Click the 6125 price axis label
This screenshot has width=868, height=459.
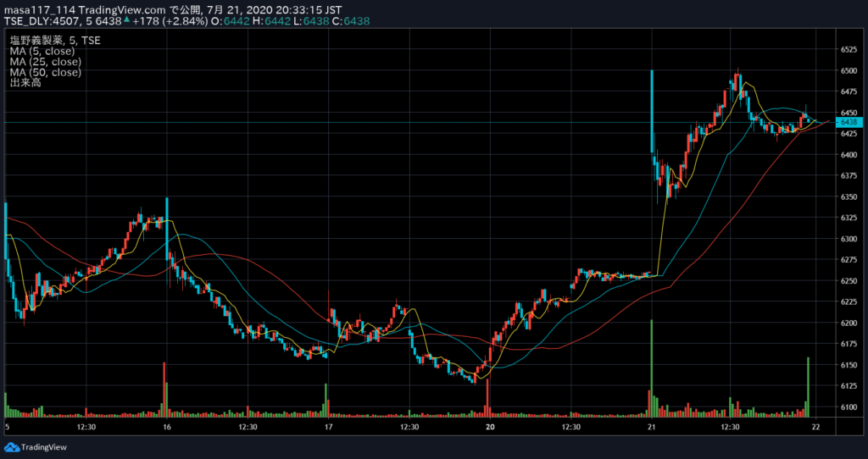849,385
